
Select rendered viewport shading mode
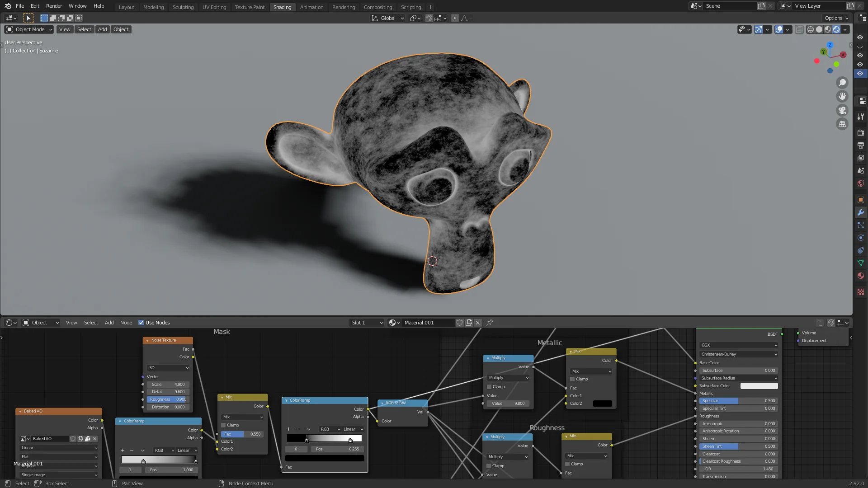pyautogui.click(x=836, y=29)
